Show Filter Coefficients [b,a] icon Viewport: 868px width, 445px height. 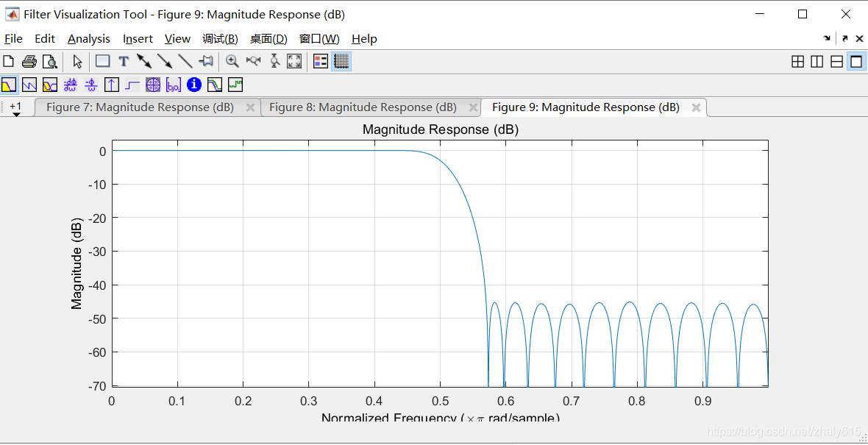[174, 85]
